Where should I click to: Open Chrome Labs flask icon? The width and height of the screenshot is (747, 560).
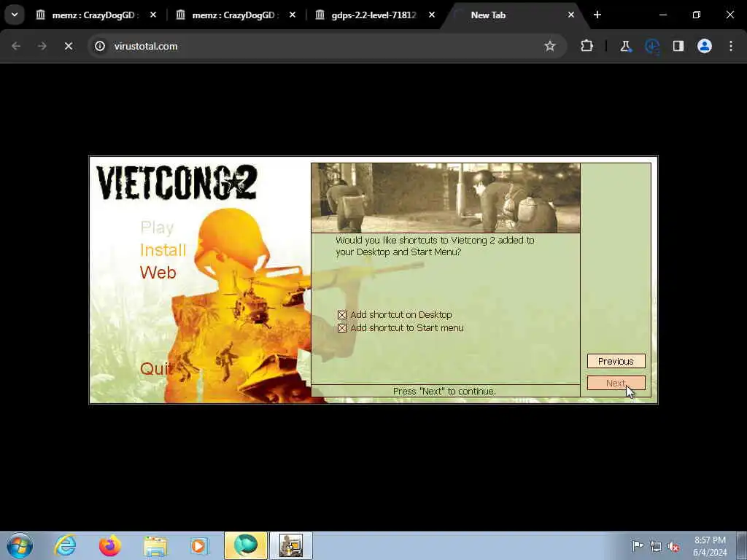625,46
